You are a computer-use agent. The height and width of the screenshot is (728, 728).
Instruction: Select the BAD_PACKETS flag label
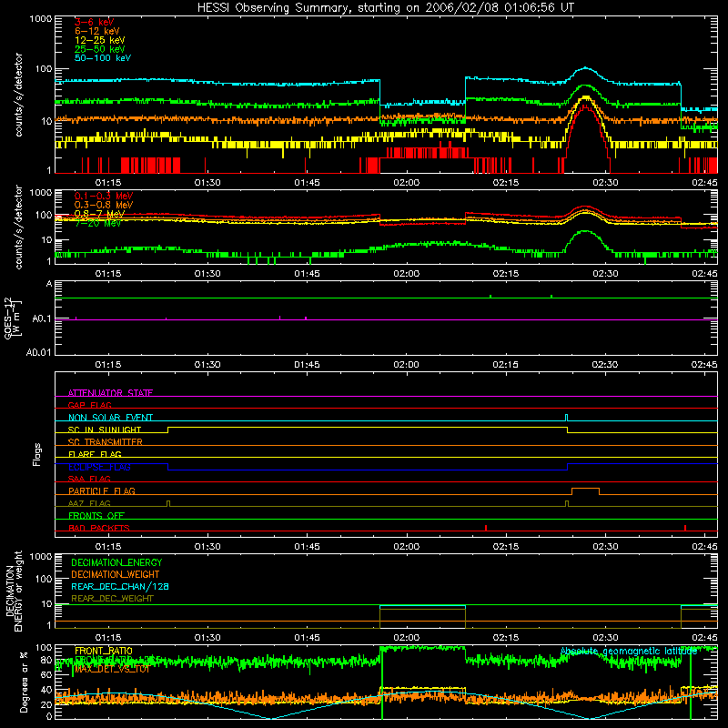99,528
